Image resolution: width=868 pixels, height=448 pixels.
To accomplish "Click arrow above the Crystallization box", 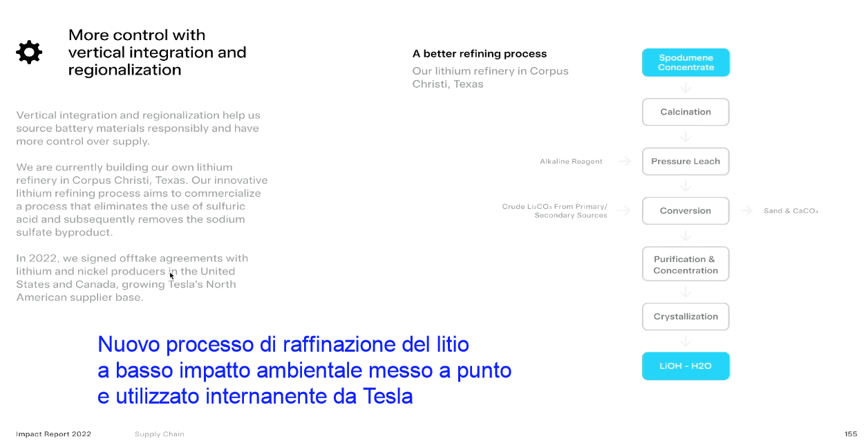I will click(x=686, y=292).
